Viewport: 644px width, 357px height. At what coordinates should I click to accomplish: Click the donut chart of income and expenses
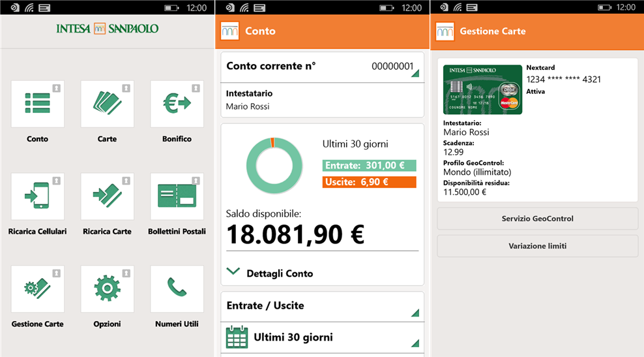click(x=274, y=166)
